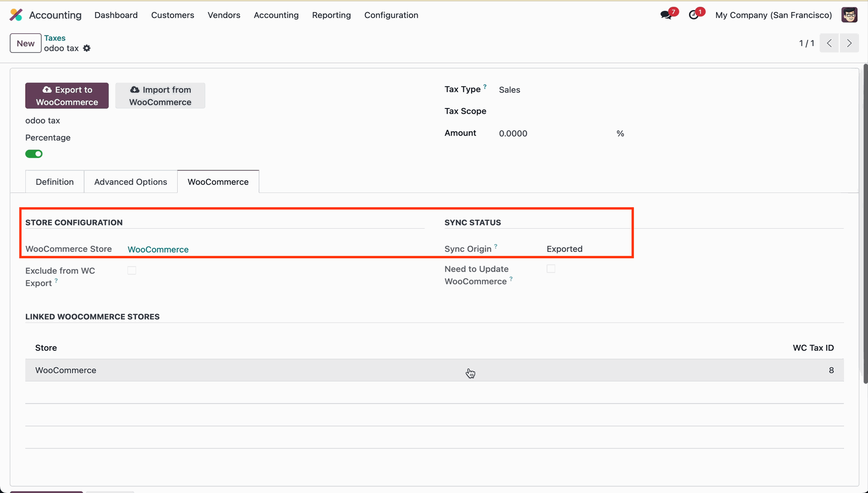The width and height of the screenshot is (868, 493).
Task: Open the Vendors menu
Action: coord(224,15)
